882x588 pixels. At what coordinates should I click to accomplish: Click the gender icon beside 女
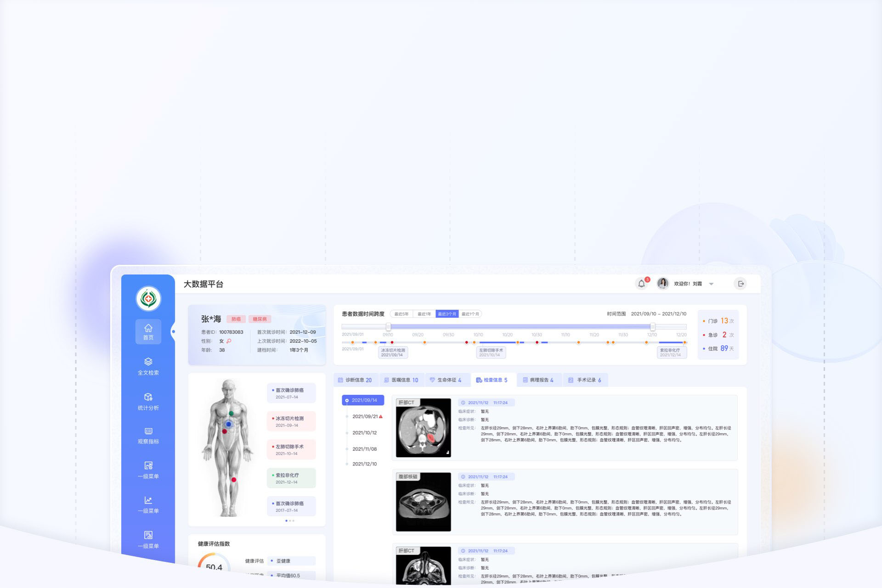click(229, 341)
